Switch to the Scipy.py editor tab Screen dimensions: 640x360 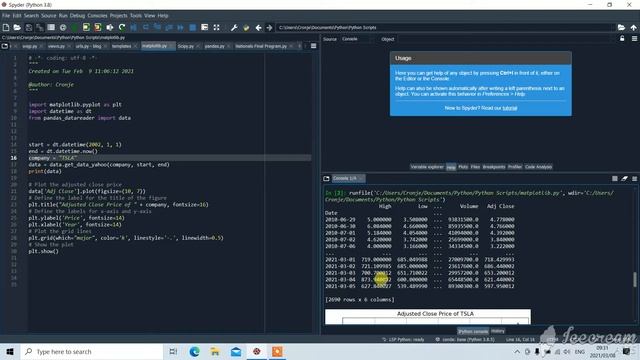(186, 46)
